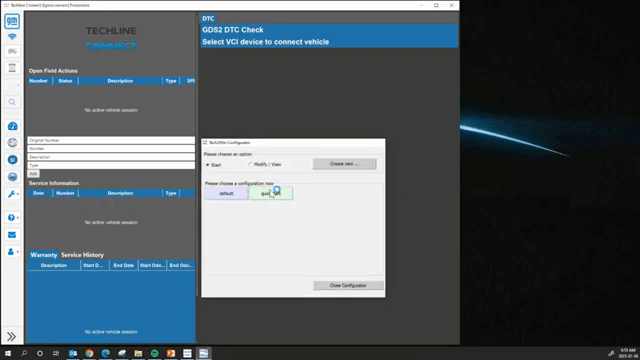The width and height of the screenshot is (640, 360).
Task: Choose the default configuration button
Action: click(226, 193)
